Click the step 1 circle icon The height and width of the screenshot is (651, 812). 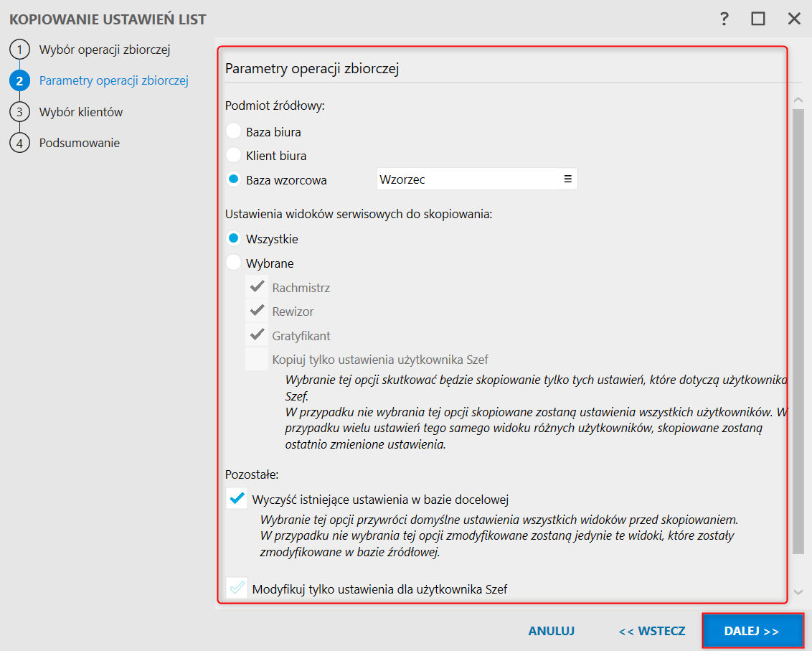(19, 50)
